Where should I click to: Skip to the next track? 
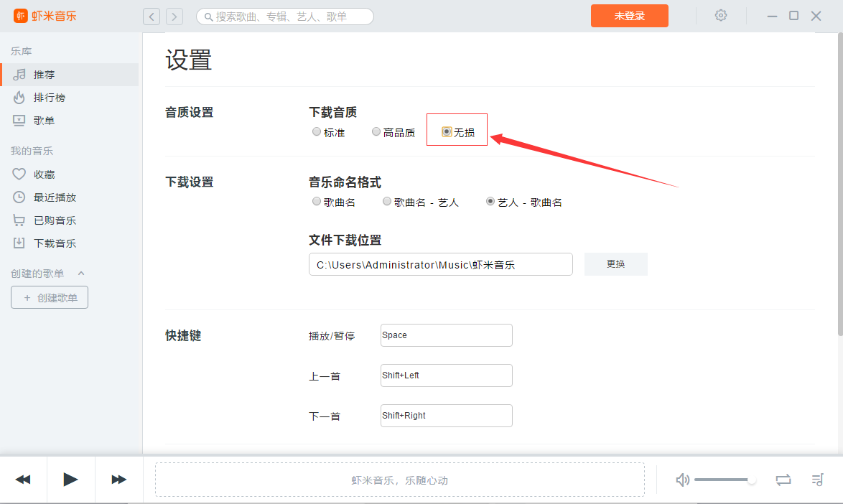point(118,480)
